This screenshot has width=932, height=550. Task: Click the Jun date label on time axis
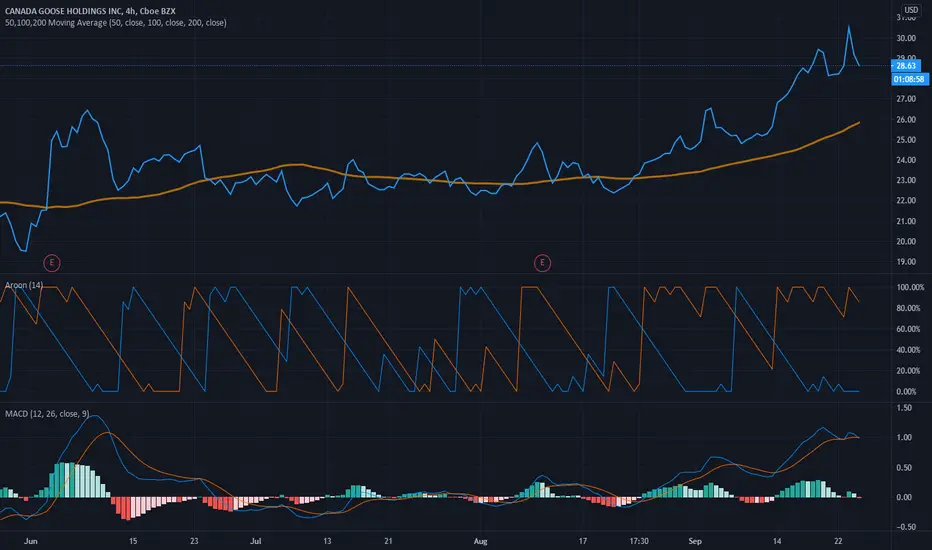coord(30,541)
